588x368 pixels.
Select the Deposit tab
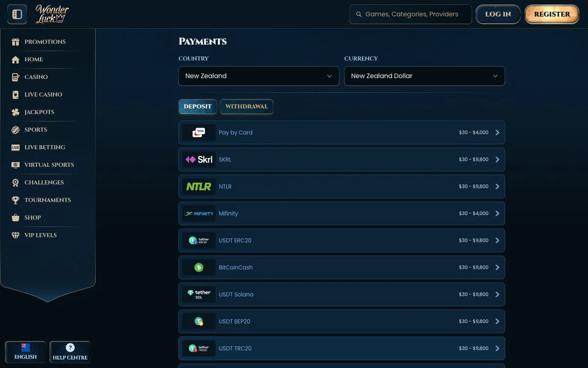(197, 106)
